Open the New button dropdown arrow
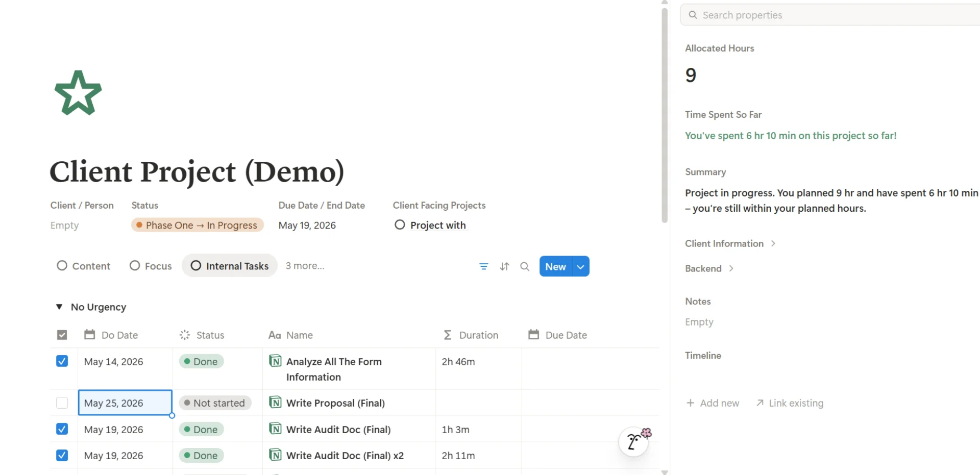Viewport: 980px width, 475px height. pyautogui.click(x=580, y=266)
